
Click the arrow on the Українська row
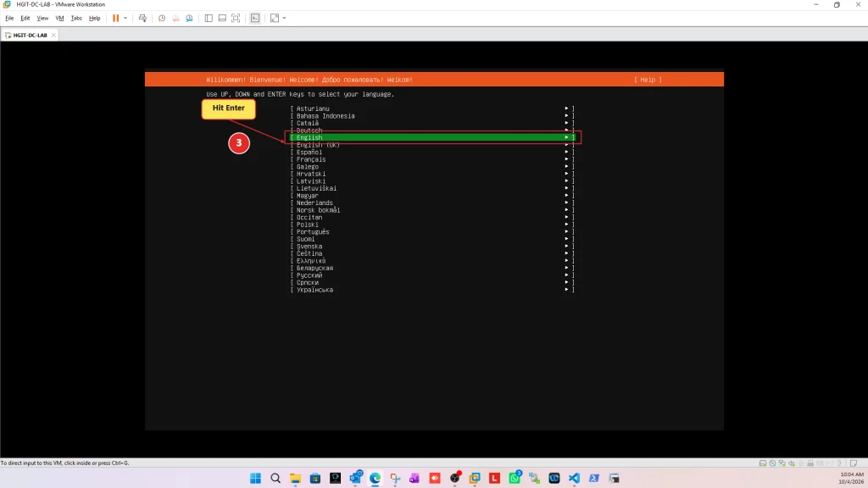coord(566,290)
